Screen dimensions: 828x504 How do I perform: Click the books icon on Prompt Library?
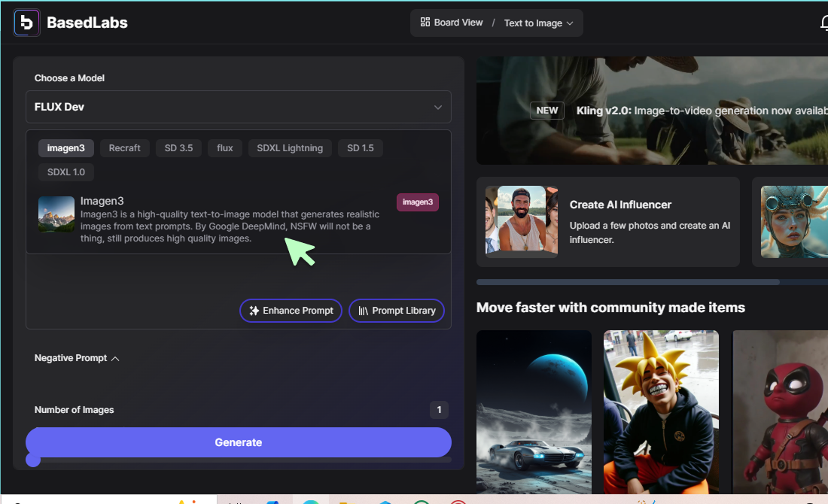click(363, 311)
